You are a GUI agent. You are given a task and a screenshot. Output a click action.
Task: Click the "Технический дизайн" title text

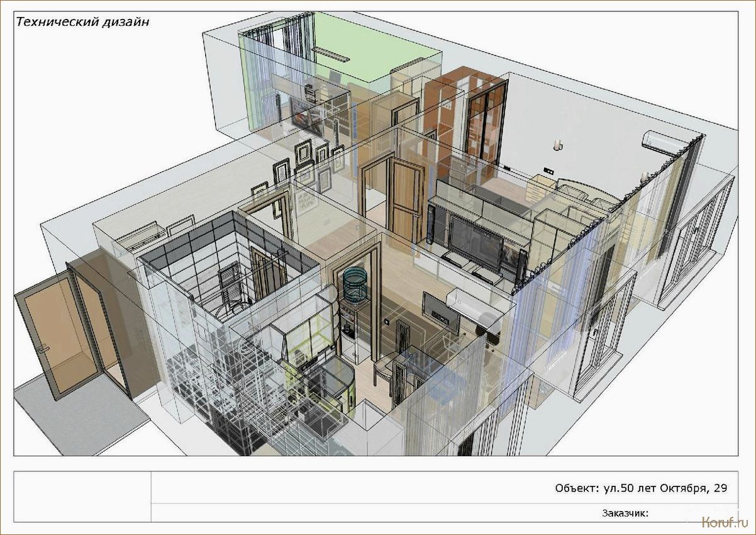[x=82, y=22]
